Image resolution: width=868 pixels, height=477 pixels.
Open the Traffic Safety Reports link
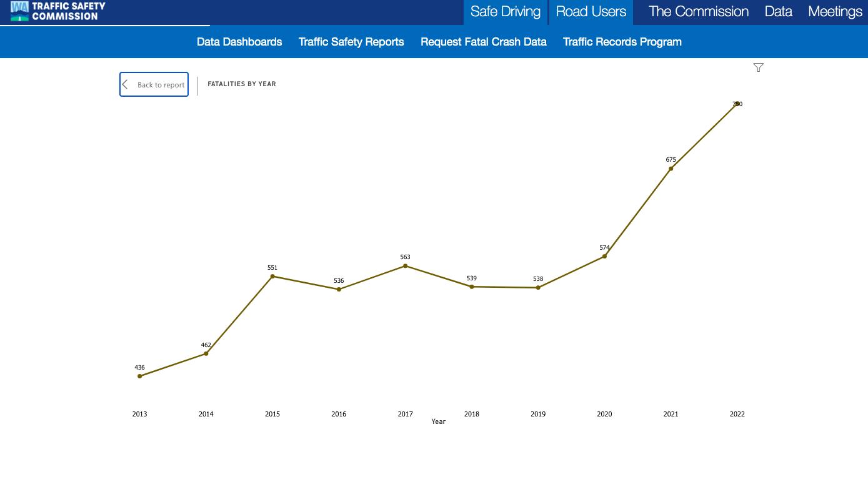pyautogui.click(x=351, y=42)
